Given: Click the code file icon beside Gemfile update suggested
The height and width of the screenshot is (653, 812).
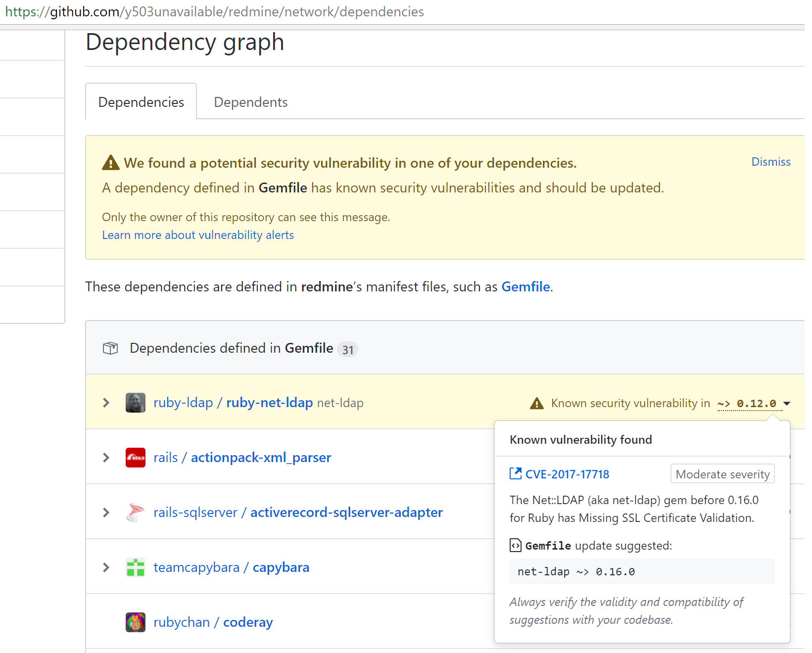Looking at the screenshot, I should [x=516, y=545].
